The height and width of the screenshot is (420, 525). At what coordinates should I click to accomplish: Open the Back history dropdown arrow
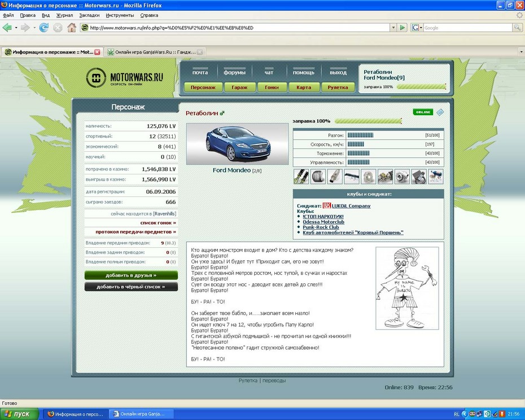pos(16,28)
